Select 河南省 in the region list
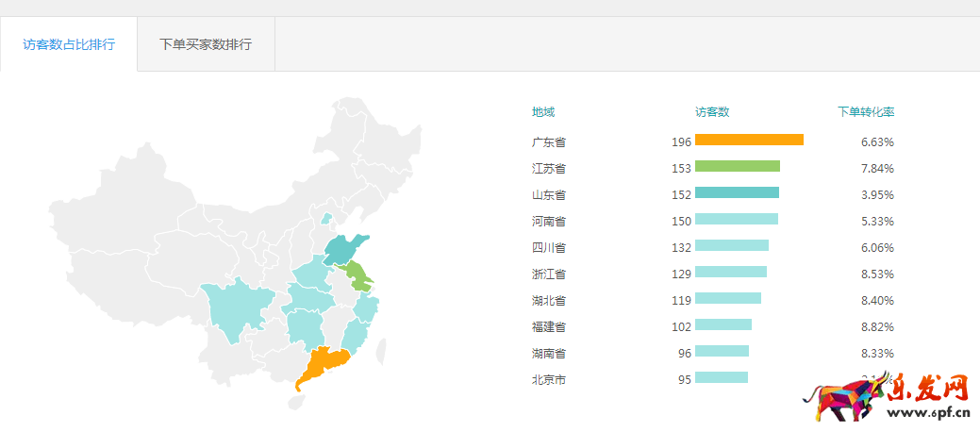980x432 pixels. pyautogui.click(x=549, y=221)
